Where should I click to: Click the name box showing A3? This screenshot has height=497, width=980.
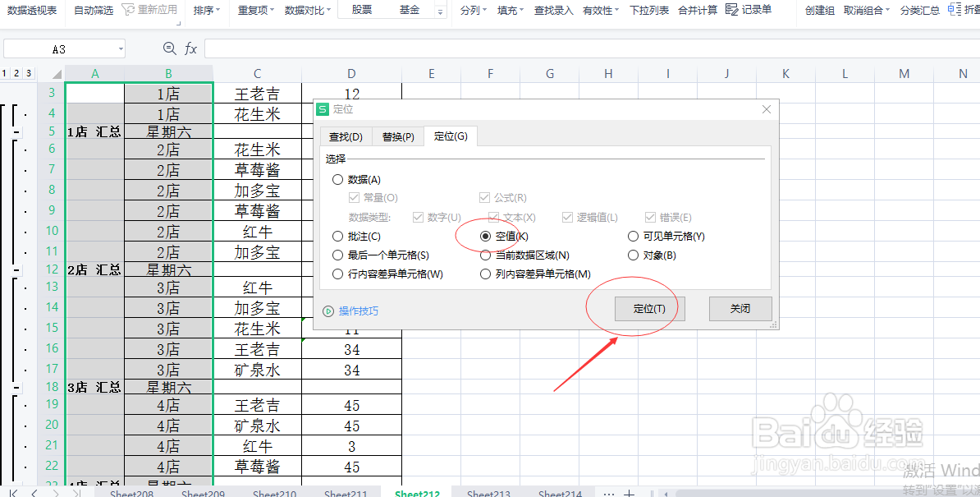[x=59, y=48]
